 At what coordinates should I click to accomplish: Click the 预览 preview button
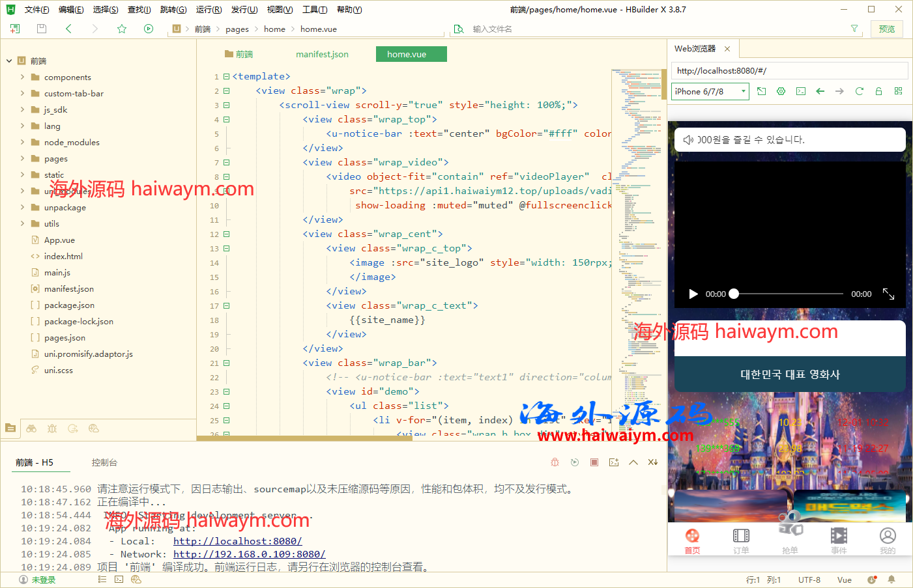[x=886, y=29]
